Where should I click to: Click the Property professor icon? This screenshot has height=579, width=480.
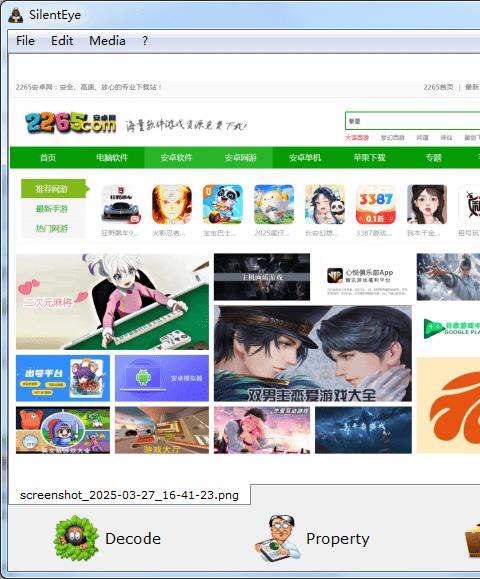click(277, 538)
